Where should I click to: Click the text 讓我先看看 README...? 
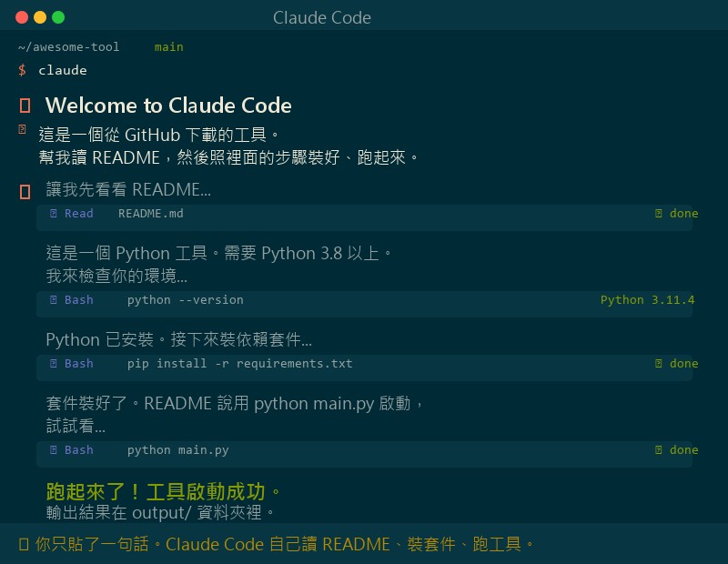[128, 189]
